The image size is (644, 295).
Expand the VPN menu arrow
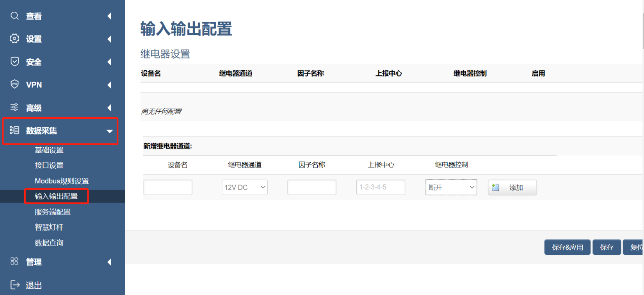(x=109, y=85)
